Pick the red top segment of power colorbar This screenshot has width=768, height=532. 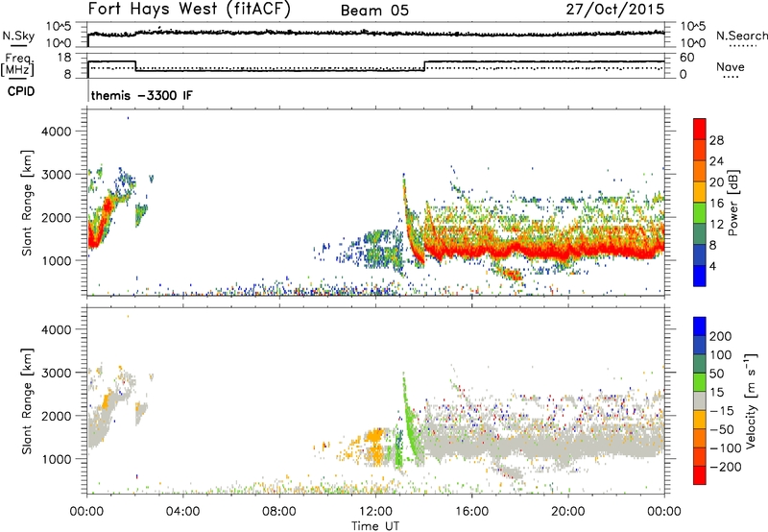click(x=700, y=129)
